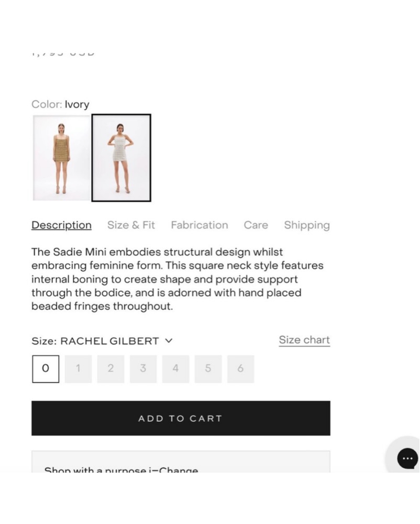The width and height of the screenshot is (420, 524).
Task: Open the Description tab
Action: [61, 225]
